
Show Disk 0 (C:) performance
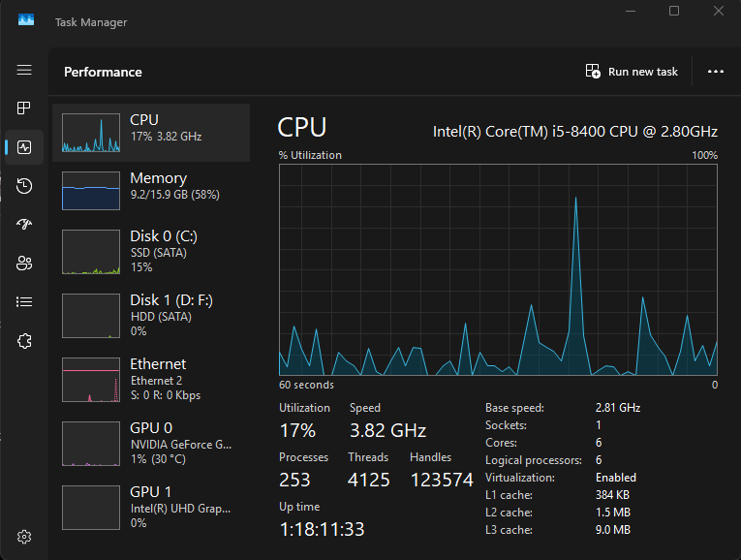tap(151, 249)
